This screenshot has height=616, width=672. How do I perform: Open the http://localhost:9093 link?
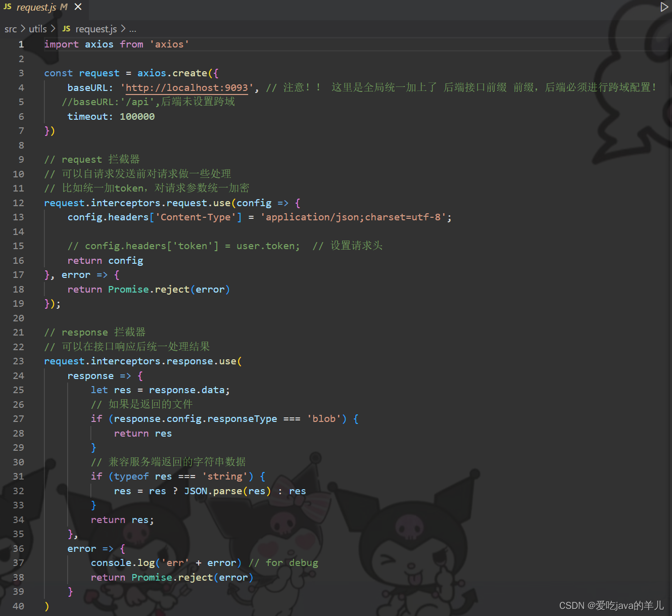(187, 88)
